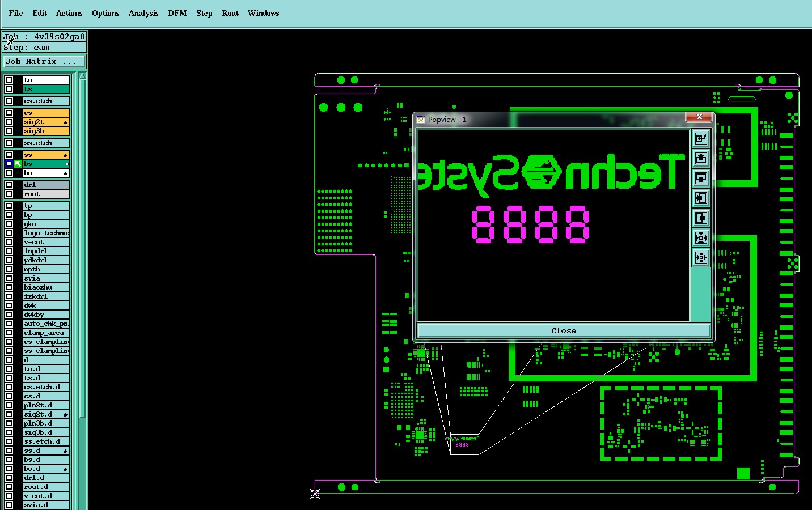
Task: Select the v-cut layer name
Action: tap(46, 242)
